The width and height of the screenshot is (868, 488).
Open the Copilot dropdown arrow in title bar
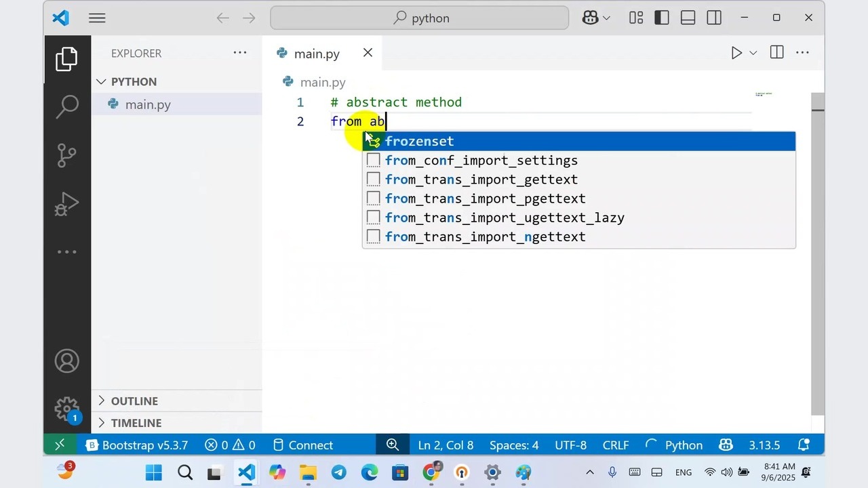(x=606, y=18)
